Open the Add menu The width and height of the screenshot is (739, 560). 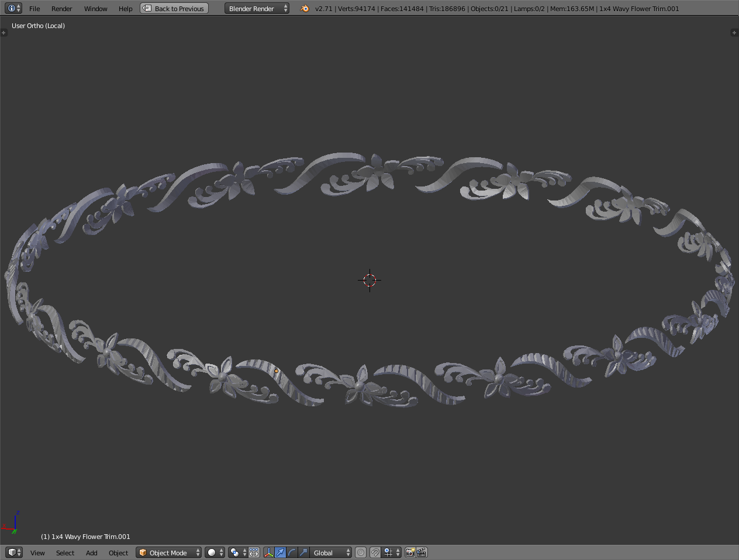[x=91, y=553]
